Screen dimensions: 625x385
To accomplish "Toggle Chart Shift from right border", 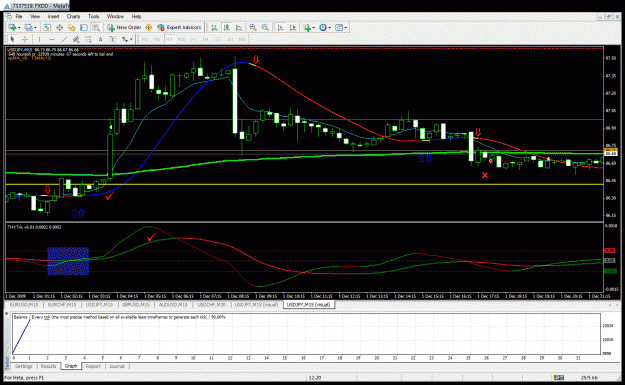I will (x=293, y=28).
